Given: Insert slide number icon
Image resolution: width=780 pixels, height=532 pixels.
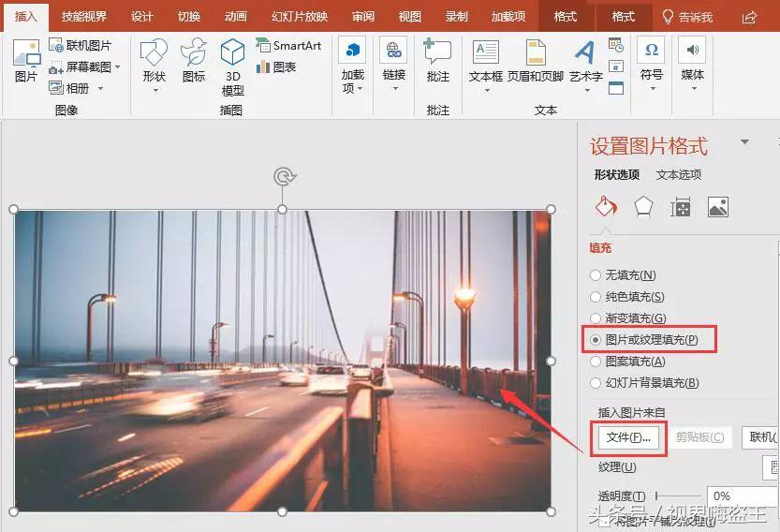Looking at the screenshot, I should (616, 66).
